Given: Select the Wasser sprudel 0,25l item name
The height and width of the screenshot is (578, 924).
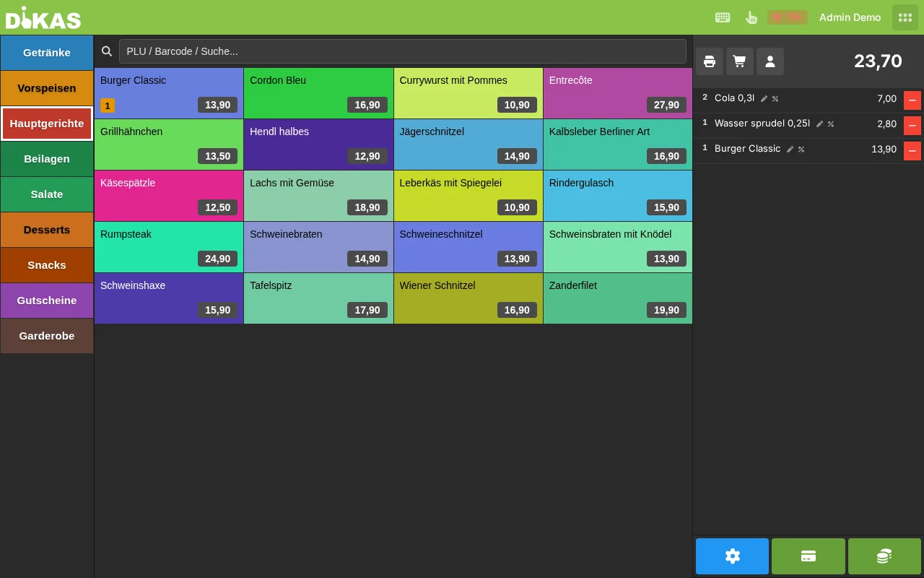Looking at the screenshot, I should click(762, 124).
